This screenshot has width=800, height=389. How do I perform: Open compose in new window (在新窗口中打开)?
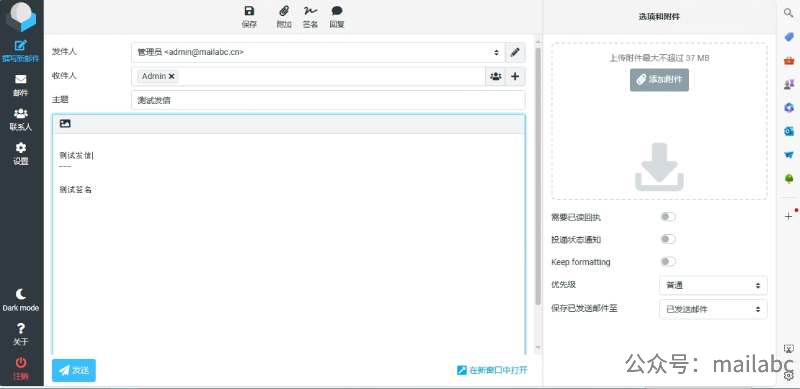492,370
